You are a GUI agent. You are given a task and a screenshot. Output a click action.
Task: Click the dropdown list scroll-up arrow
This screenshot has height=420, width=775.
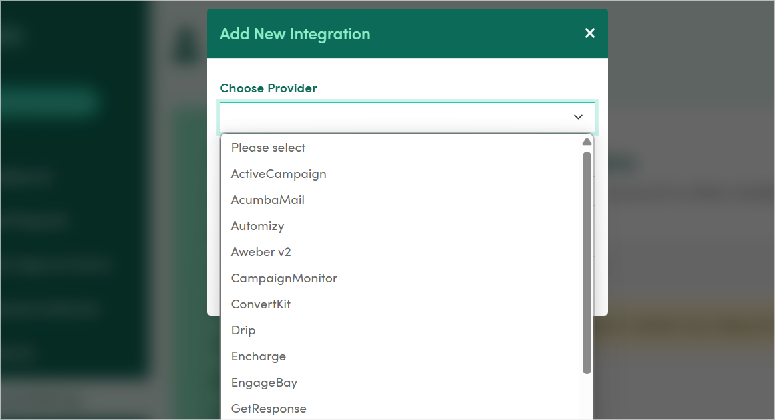587,142
